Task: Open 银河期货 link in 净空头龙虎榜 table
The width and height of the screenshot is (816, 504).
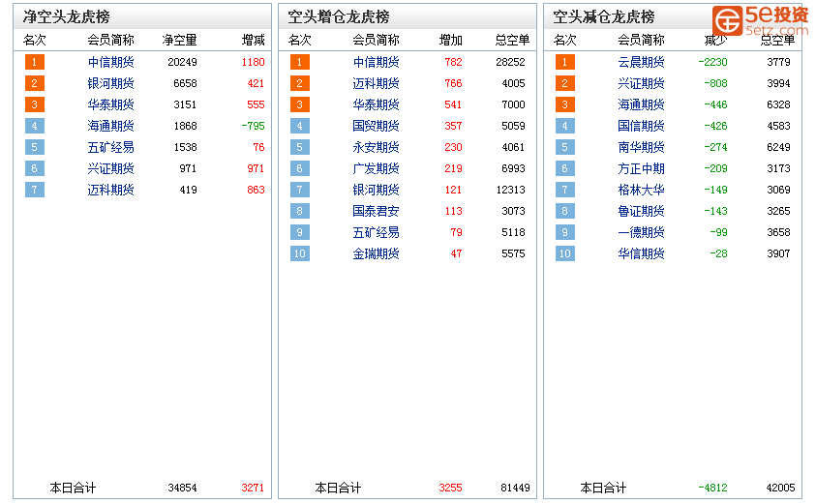Action: pyautogui.click(x=111, y=84)
